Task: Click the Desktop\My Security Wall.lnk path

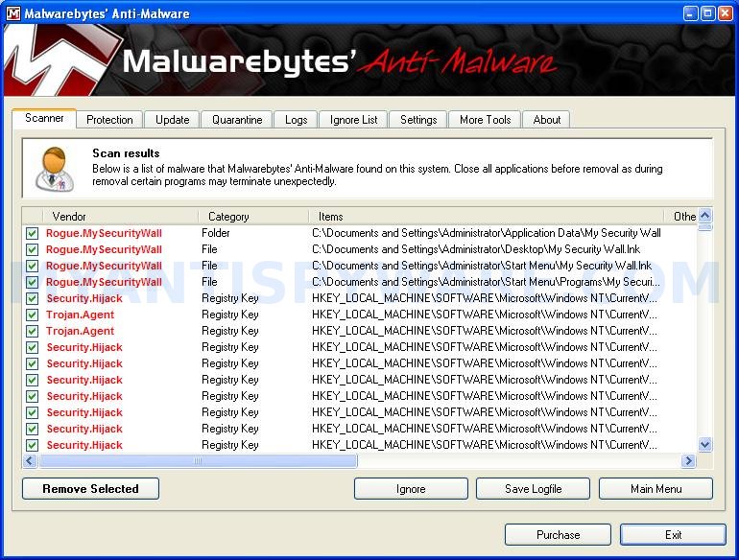Action: [476, 249]
